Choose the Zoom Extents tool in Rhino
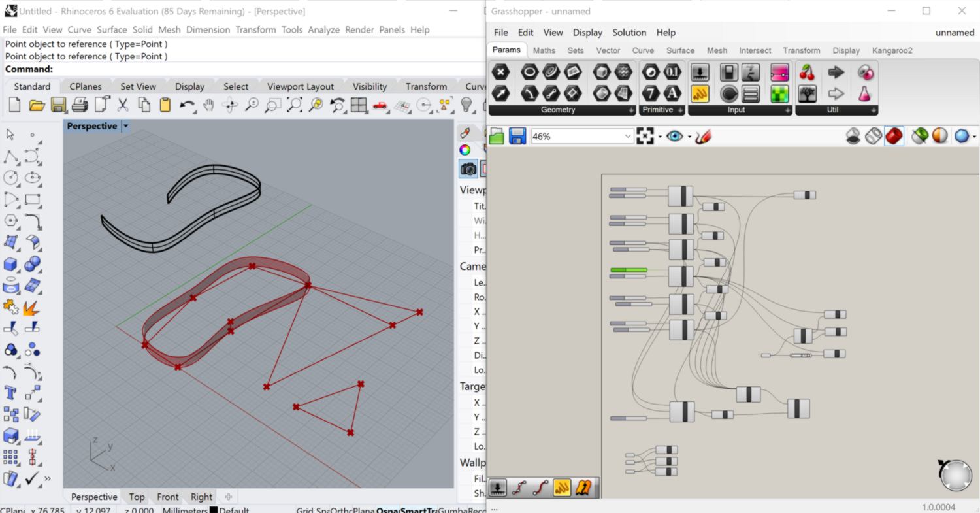 click(x=295, y=105)
